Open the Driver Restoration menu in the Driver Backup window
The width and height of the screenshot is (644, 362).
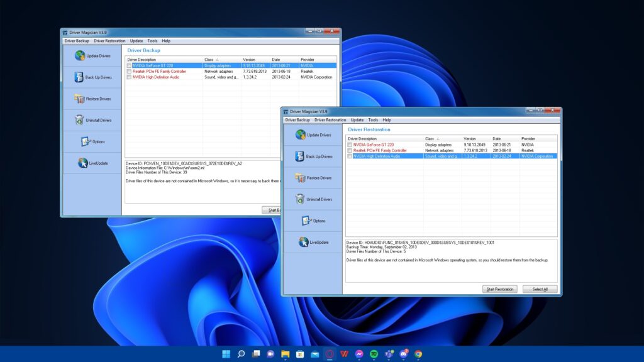pyautogui.click(x=109, y=41)
